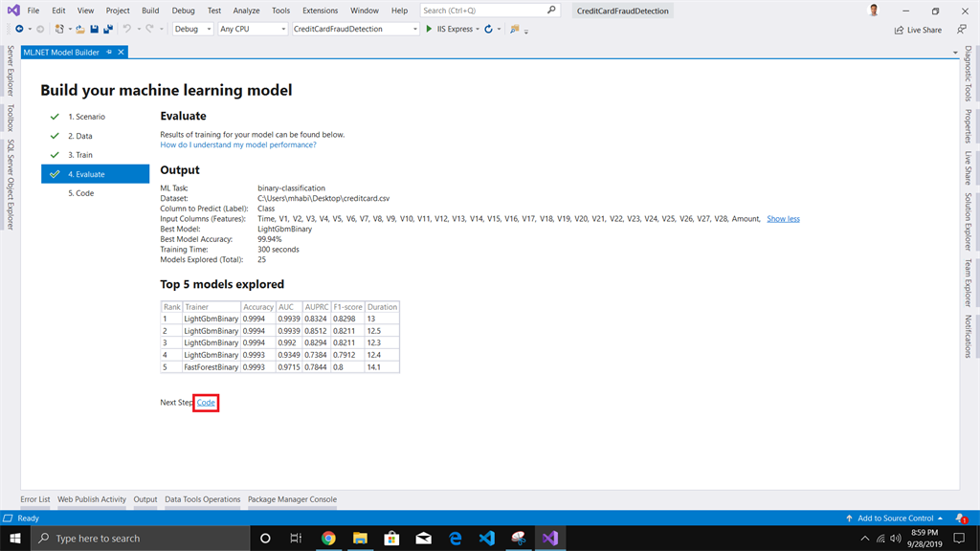Click the browser refresh icon in toolbar

coord(488,29)
